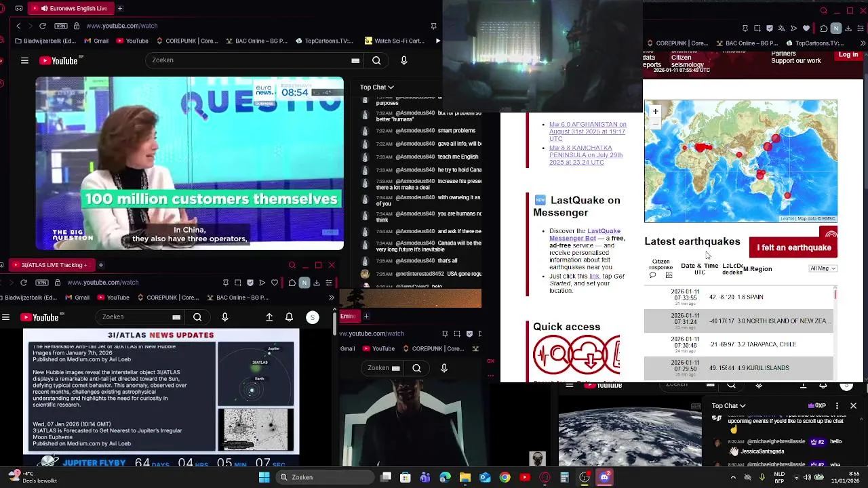Click pin icon in Euronews window address bar
This screenshot has height=488, width=868.
433,26
